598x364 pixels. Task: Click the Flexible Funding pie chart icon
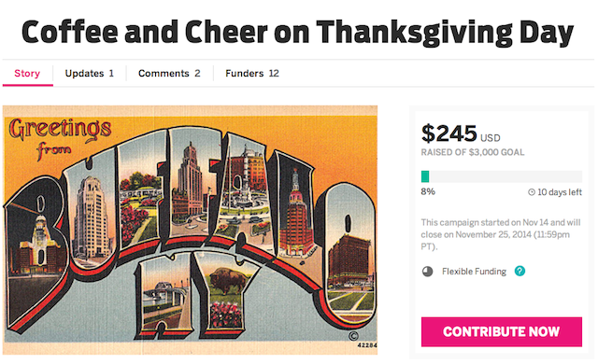tap(428, 272)
